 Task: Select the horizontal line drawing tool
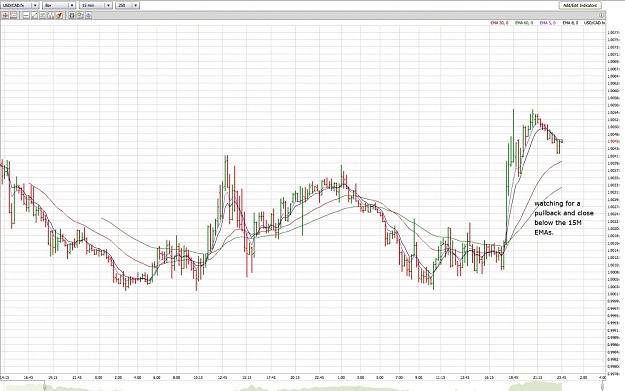(26, 15)
